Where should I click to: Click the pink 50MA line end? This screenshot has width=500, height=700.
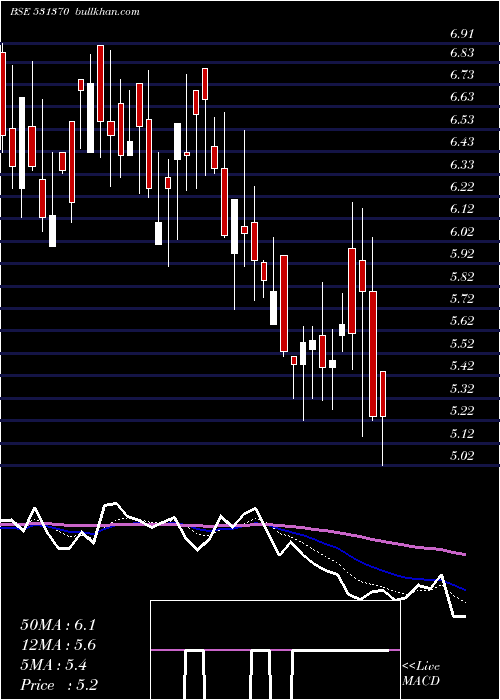pyautogui.click(x=464, y=554)
